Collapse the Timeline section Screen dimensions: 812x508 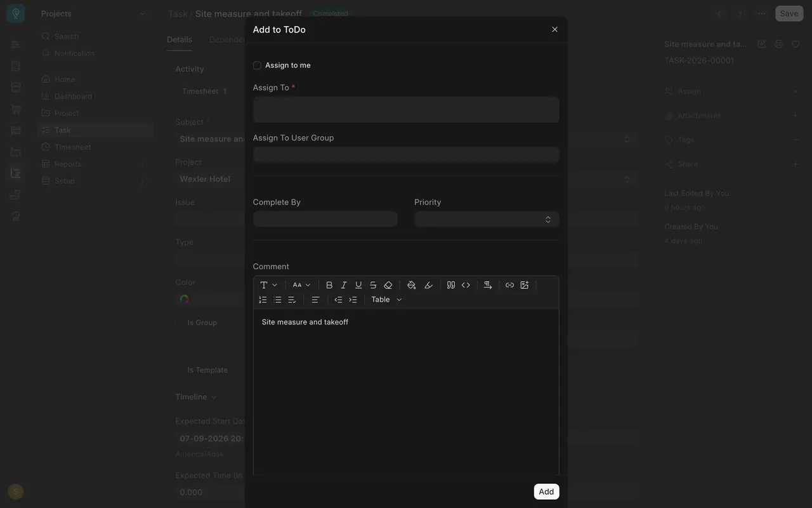pyautogui.click(x=196, y=397)
